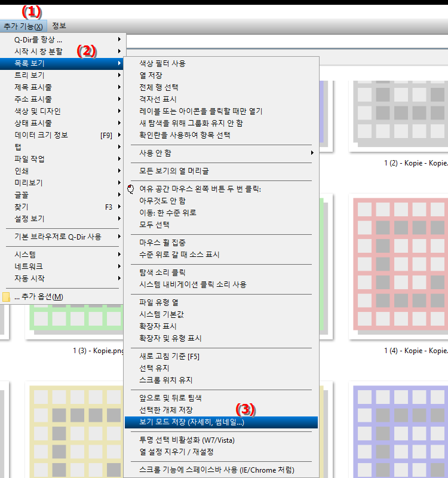Select 확장자 및 유형 표시 option
This screenshot has width=448, height=478.
point(221,338)
